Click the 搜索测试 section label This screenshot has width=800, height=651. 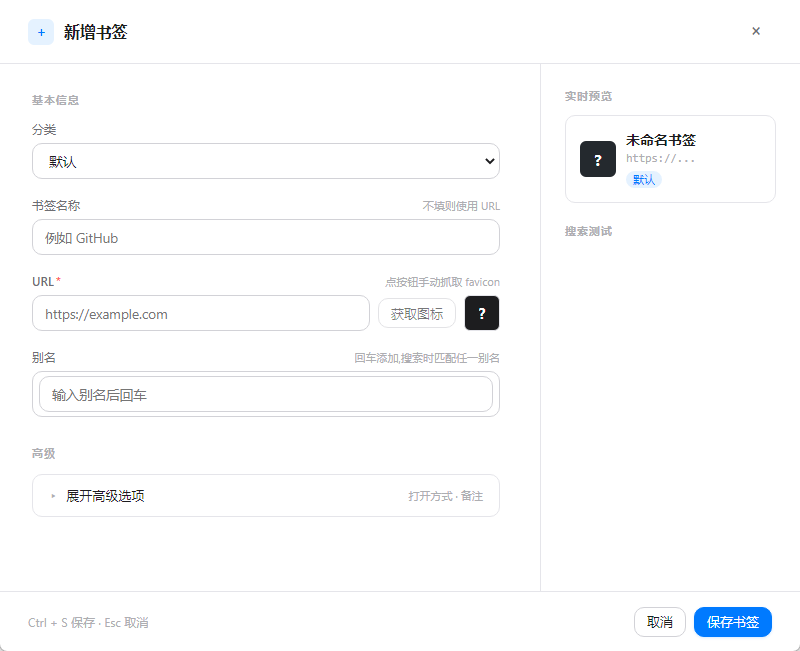588,231
